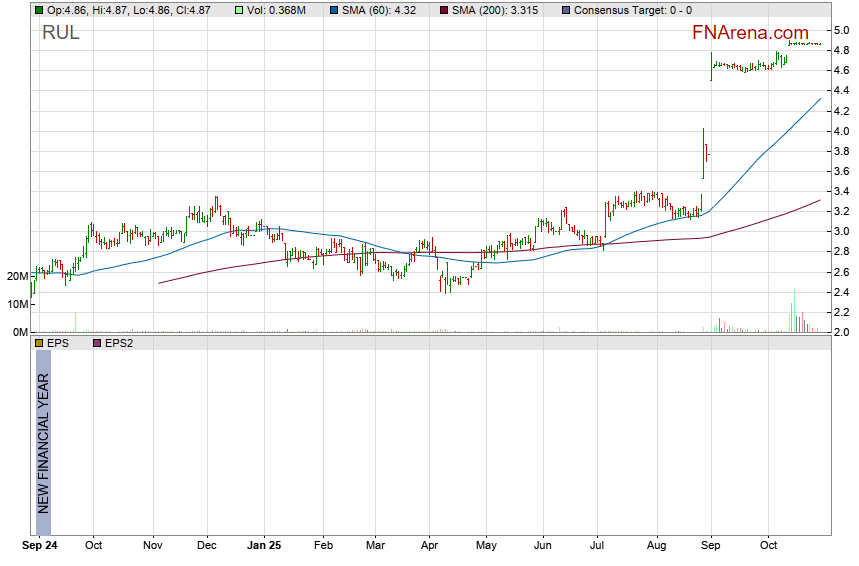The height and width of the screenshot is (566, 859).
Task: Select the Jan 25 date axis label
Action: click(x=265, y=546)
